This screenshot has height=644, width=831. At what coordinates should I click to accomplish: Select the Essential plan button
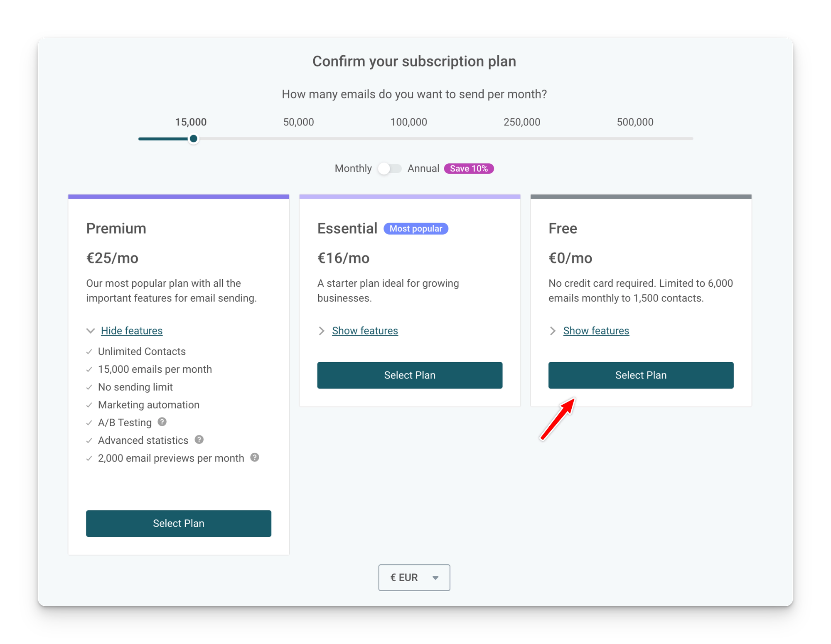410,375
